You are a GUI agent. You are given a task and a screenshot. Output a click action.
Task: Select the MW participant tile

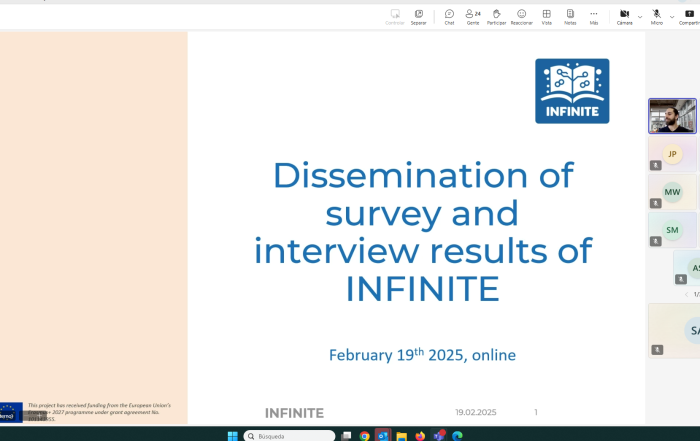pyautogui.click(x=672, y=192)
